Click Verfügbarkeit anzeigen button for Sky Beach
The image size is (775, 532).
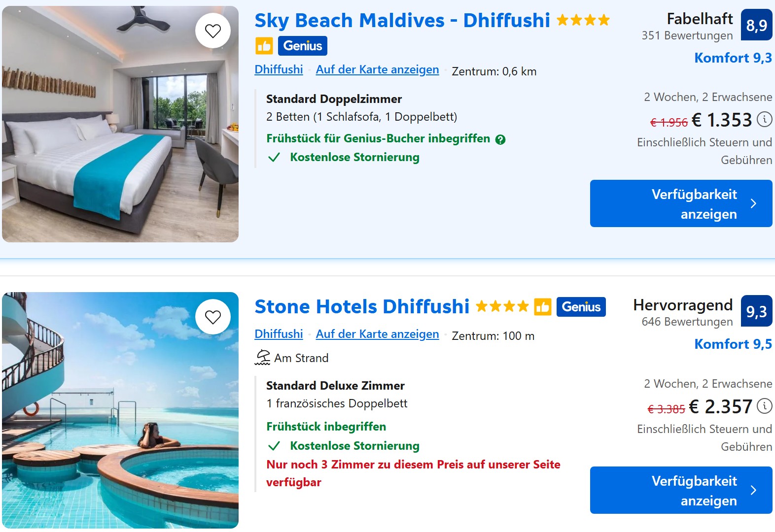point(681,203)
